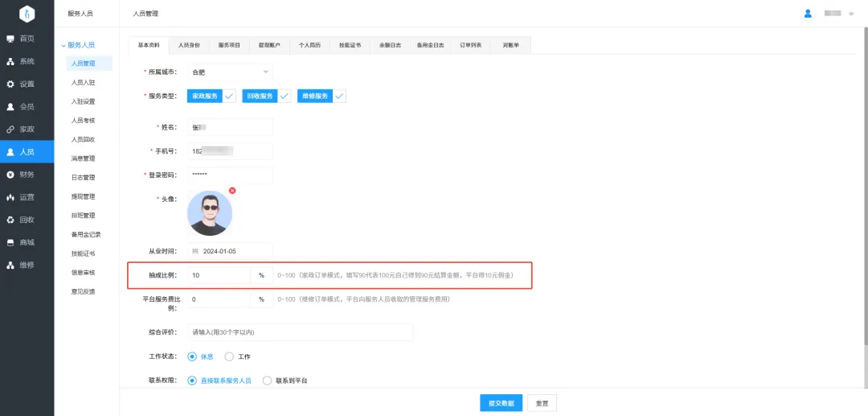Open the 所属城市 city dropdown
Viewport: 868px width, 416px height.
(x=230, y=72)
